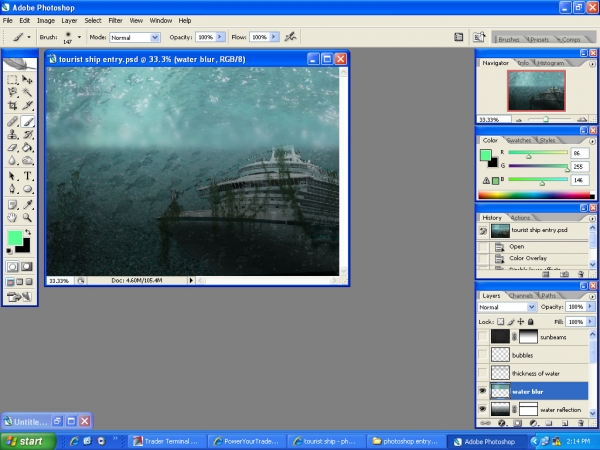The height and width of the screenshot is (450, 600).
Task: Open the brush preset picker dropdown
Action: pyautogui.click(x=79, y=37)
